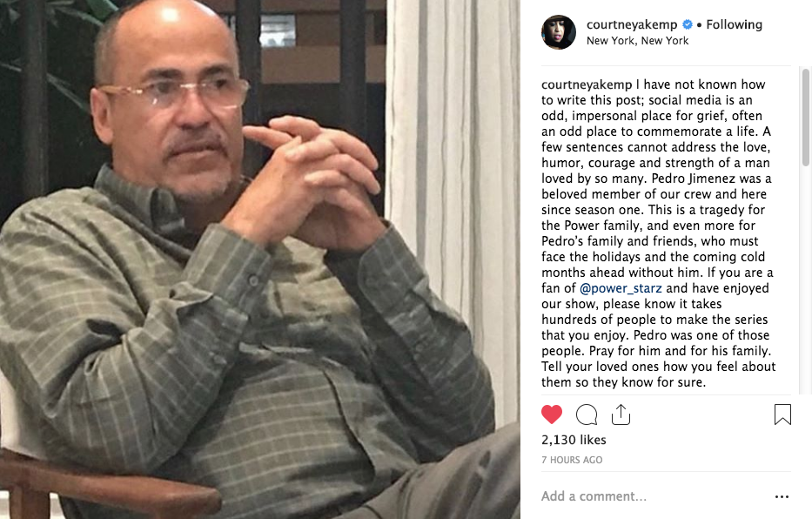Open the three-dot more options menu
The height and width of the screenshot is (519, 812).
point(782,496)
